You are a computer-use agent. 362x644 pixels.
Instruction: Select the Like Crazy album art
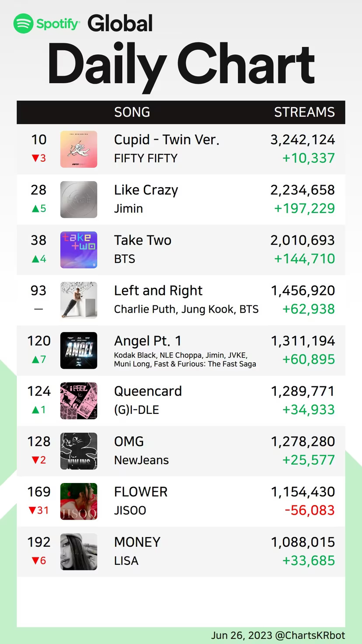click(x=79, y=199)
